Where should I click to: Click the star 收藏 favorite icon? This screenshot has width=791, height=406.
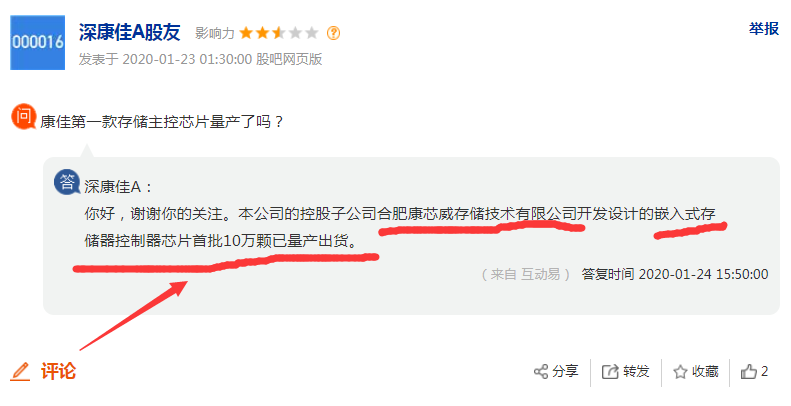680,372
